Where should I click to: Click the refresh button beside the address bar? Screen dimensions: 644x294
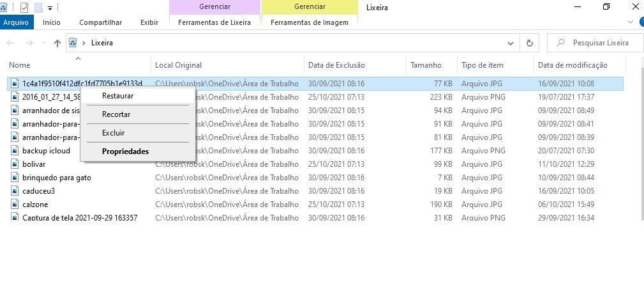(529, 43)
